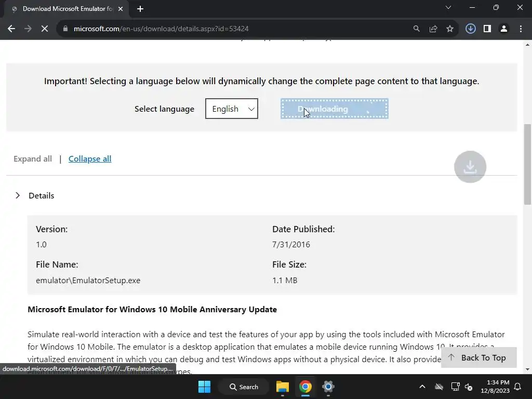Click the forward navigation arrow
Image resolution: width=532 pixels, height=399 pixels.
28,29
